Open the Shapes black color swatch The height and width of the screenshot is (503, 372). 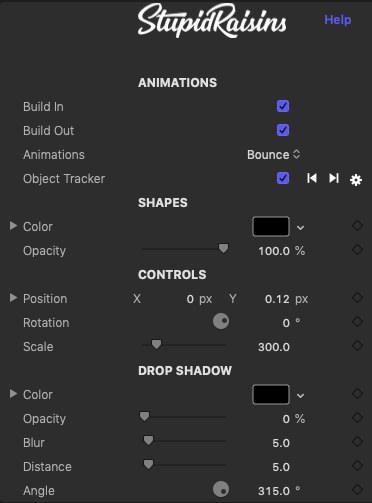pos(271,227)
